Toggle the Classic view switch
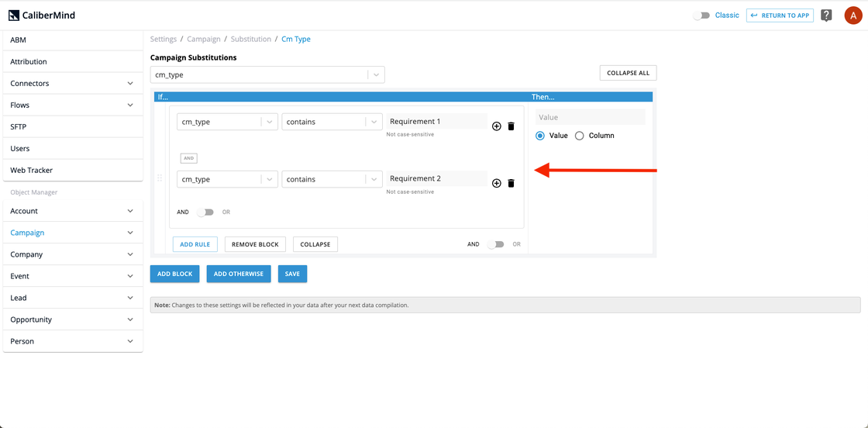The height and width of the screenshot is (428, 868). coord(702,16)
